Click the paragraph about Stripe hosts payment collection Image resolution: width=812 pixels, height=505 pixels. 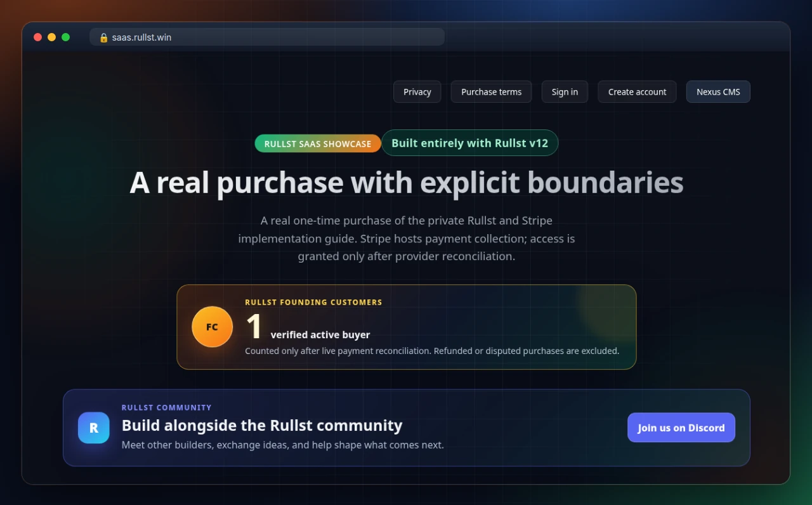407,239
